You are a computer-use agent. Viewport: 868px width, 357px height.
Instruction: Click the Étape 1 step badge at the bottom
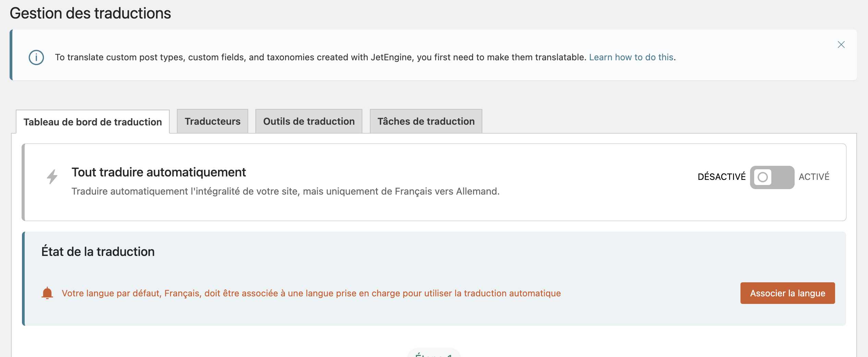point(434,354)
